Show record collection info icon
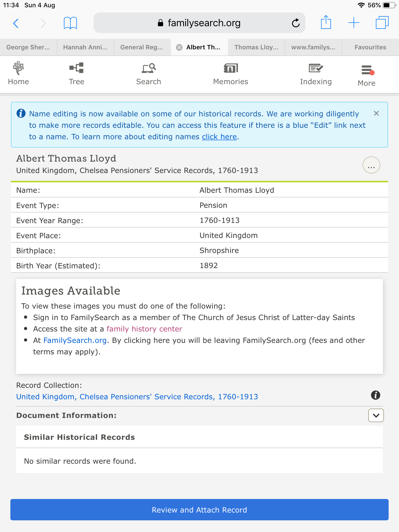The height and width of the screenshot is (532, 399). click(x=375, y=395)
